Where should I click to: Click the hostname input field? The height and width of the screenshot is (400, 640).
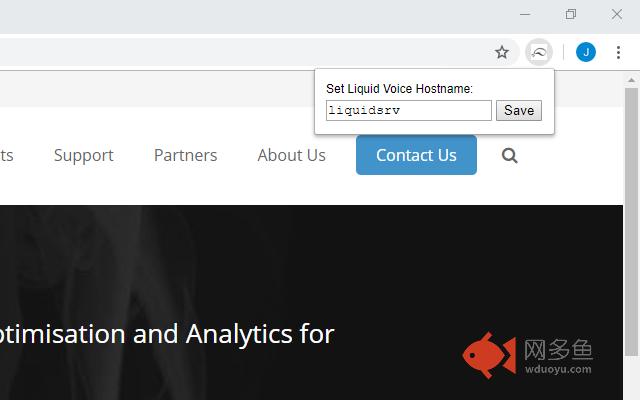coord(409,110)
